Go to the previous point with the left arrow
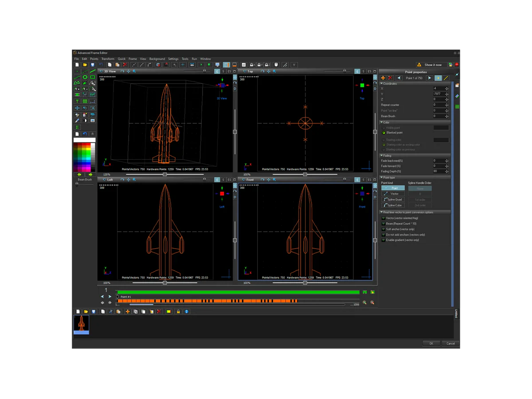 (x=399, y=78)
